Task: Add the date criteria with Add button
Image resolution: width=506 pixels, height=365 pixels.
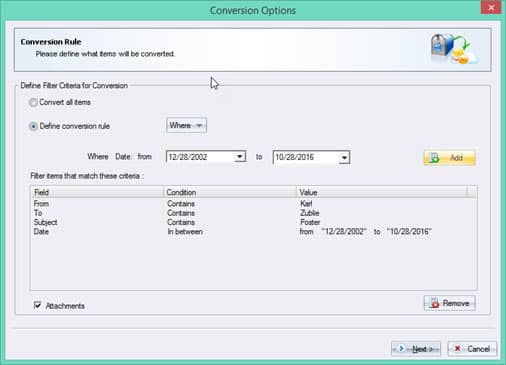Action: pyautogui.click(x=449, y=158)
